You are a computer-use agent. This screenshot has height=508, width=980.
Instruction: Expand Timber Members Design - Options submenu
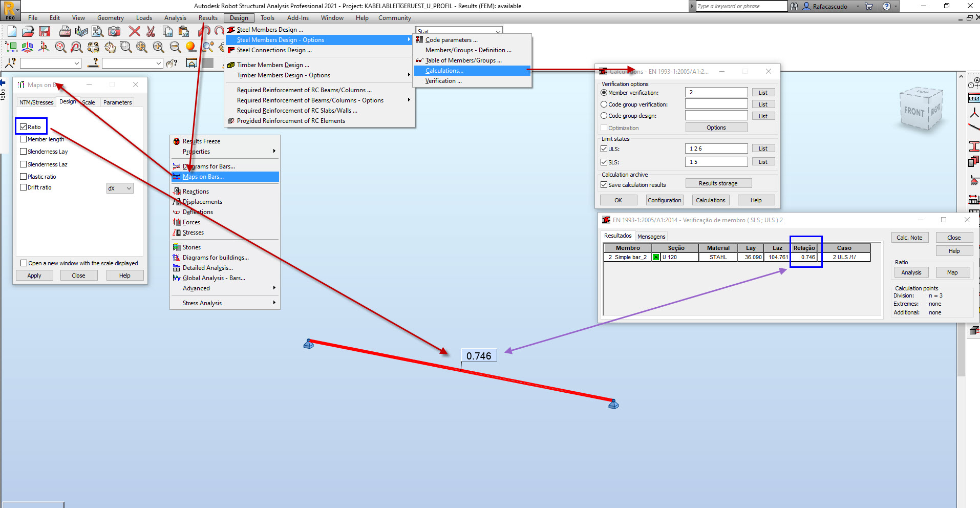tap(319, 75)
